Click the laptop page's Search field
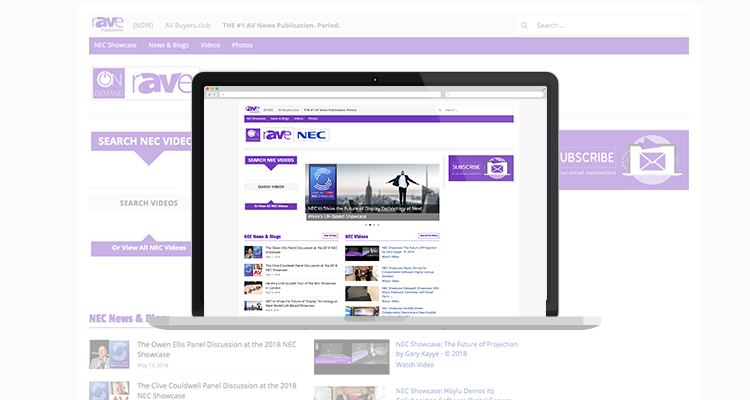 pyautogui.click(x=477, y=110)
